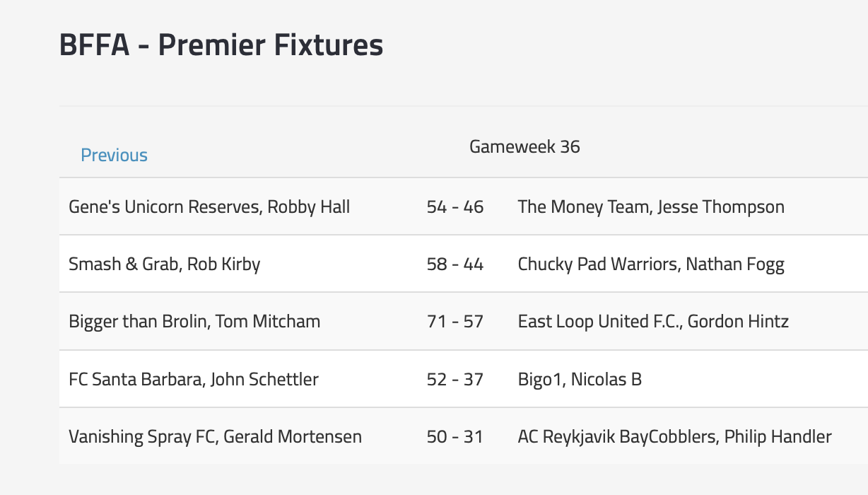Select the FC Santa Barbara fixture row
The width and height of the screenshot is (868, 495).
point(464,379)
